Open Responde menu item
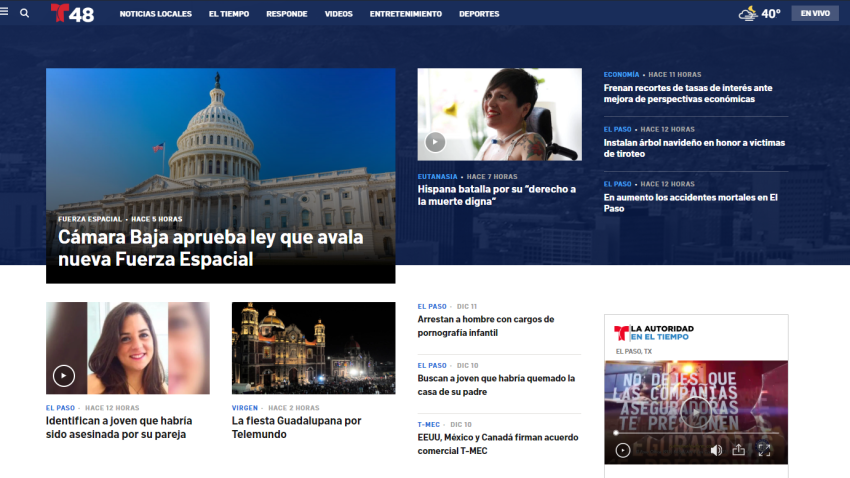 286,14
